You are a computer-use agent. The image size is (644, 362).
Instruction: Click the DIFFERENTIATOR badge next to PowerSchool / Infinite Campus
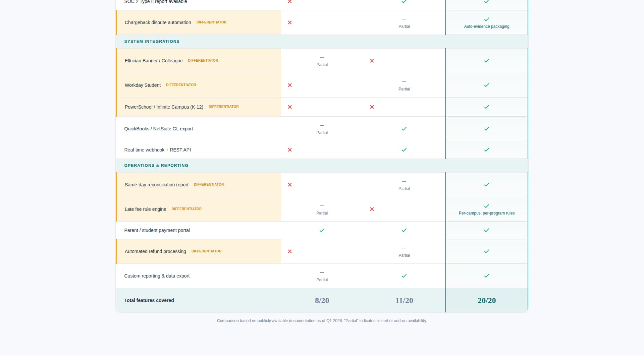coord(224,107)
